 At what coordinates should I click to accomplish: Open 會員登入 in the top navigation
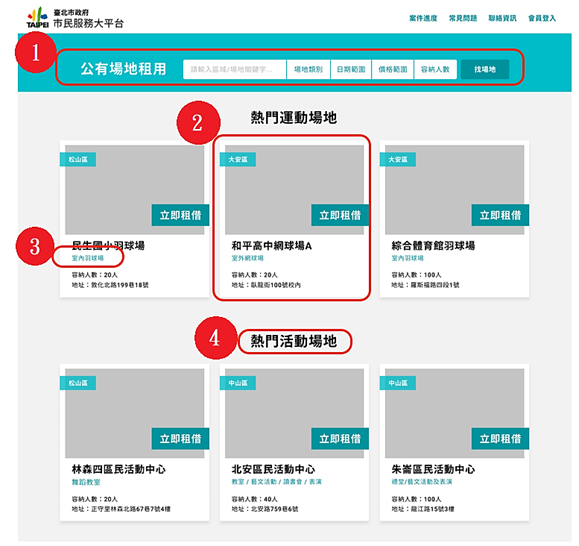(542, 18)
